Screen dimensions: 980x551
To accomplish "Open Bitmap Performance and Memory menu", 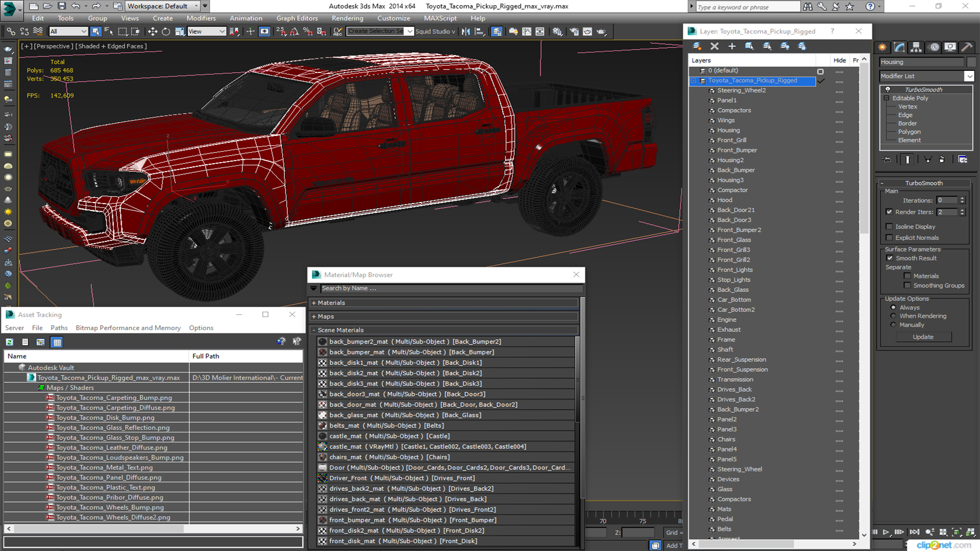I will [128, 328].
